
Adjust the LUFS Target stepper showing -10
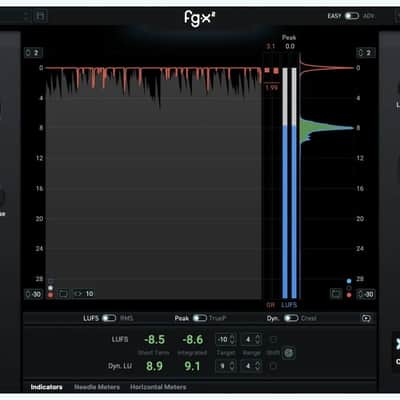pyautogui.click(x=226, y=340)
